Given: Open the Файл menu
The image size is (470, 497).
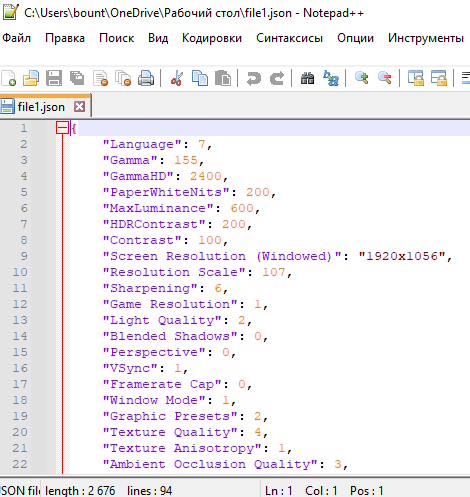Looking at the screenshot, I should coord(16,38).
